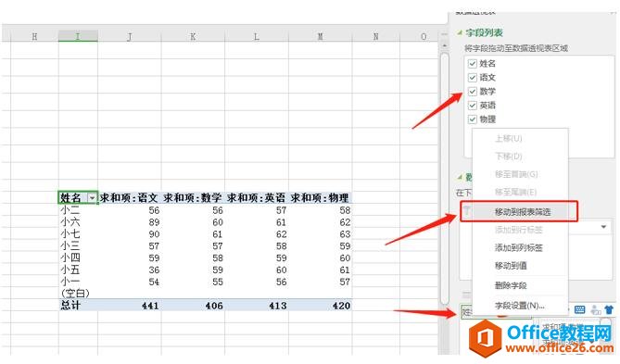620x364 pixels.
Task: Select column K header
Action: (x=193, y=36)
